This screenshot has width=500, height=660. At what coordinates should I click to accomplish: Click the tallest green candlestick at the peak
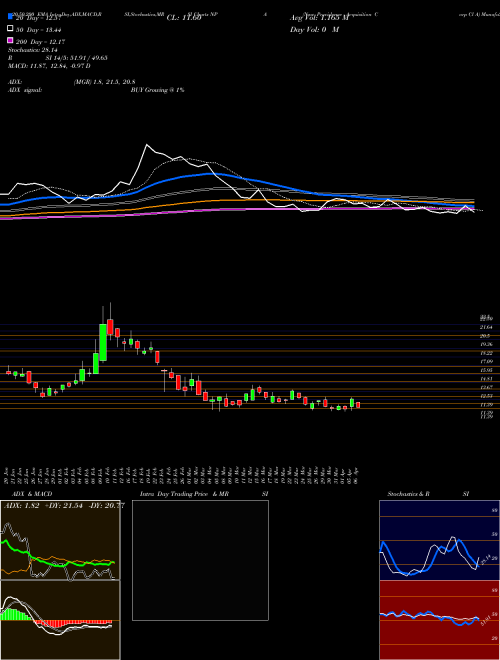click(x=103, y=342)
